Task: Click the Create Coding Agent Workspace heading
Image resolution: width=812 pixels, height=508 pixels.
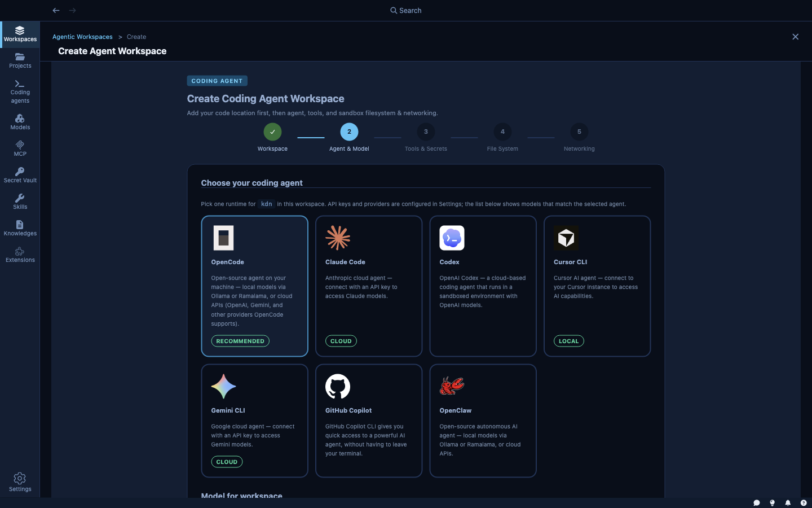Action: pyautogui.click(x=266, y=99)
